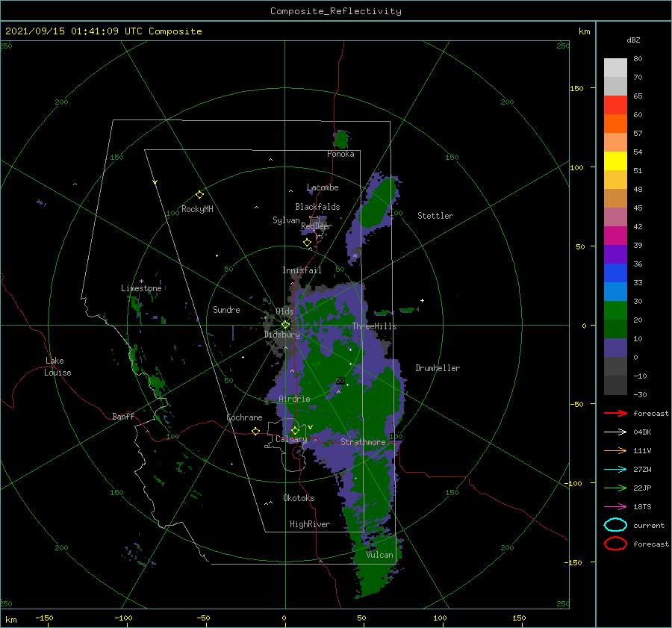Click the ThreeHills city label
This screenshot has width=672, height=628.
click(x=375, y=326)
